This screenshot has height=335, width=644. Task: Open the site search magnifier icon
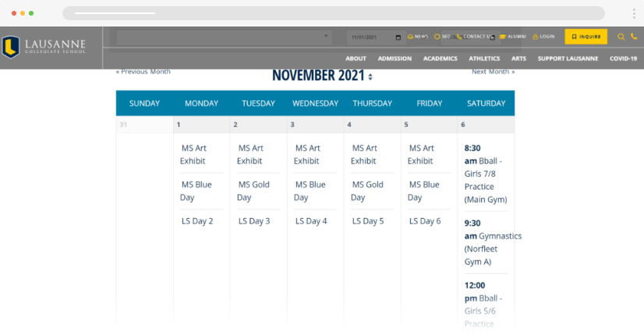tap(621, 37)
